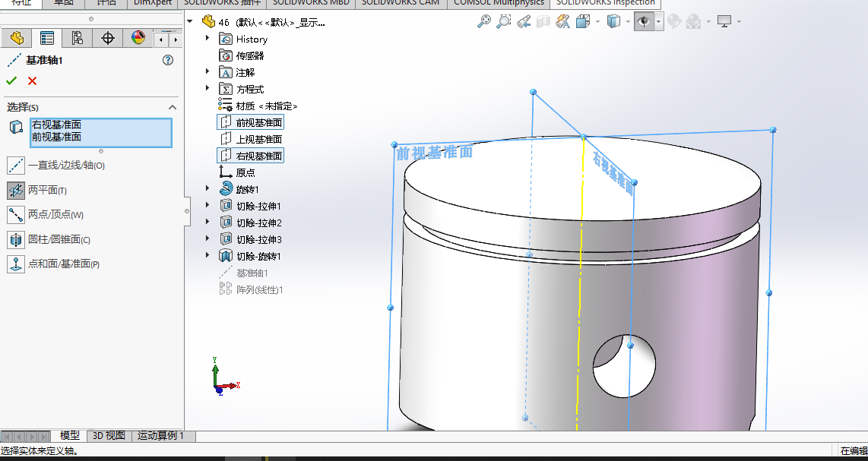Expand the 方程式 tree node
The width and height of the screenshot is (868, 461).
207,88
